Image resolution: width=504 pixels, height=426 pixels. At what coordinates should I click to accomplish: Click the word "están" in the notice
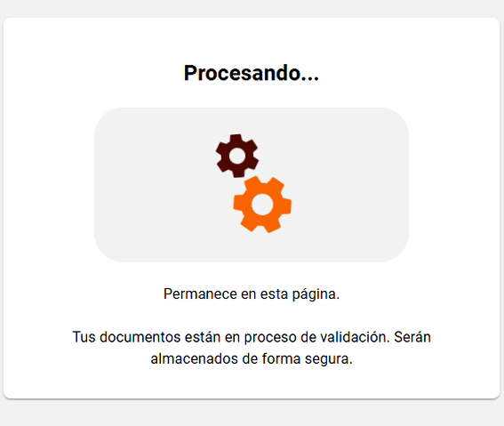tap(203, 337)
